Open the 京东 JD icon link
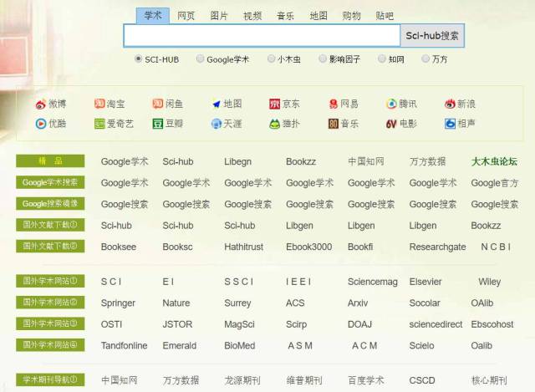 click(284, 104)
